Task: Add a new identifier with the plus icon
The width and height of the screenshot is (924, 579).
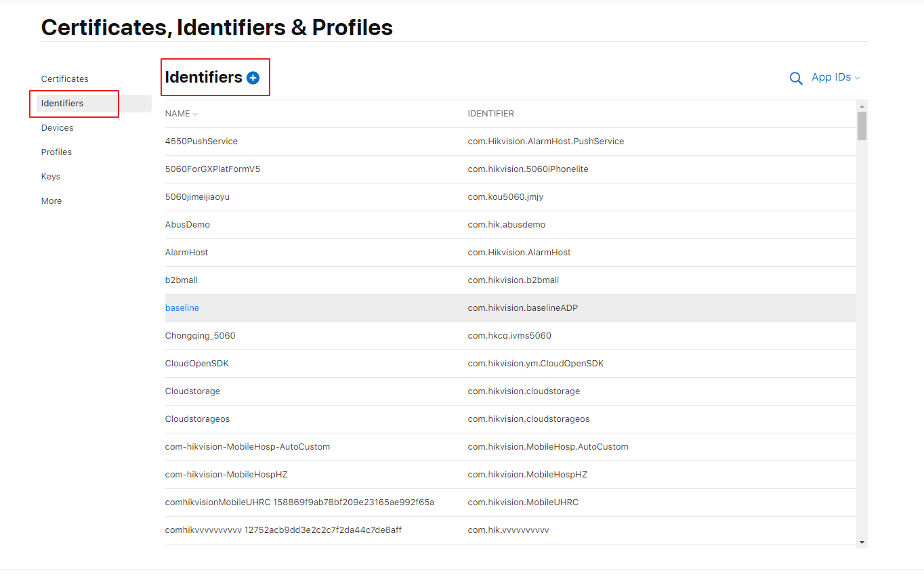Action: pyautogui.click(x=253, y=78)
